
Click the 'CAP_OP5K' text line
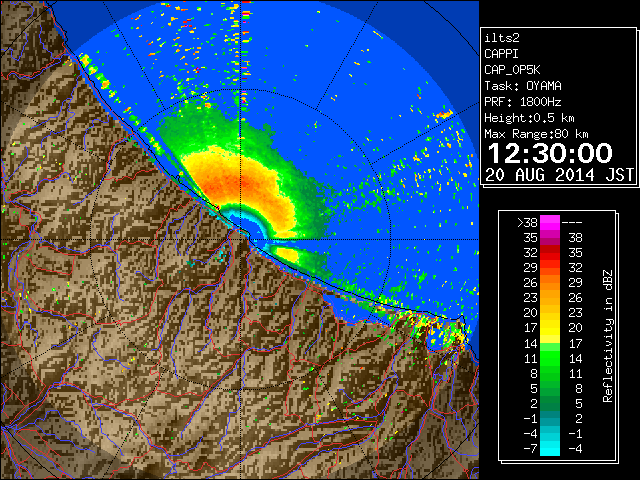pos(512,70)
